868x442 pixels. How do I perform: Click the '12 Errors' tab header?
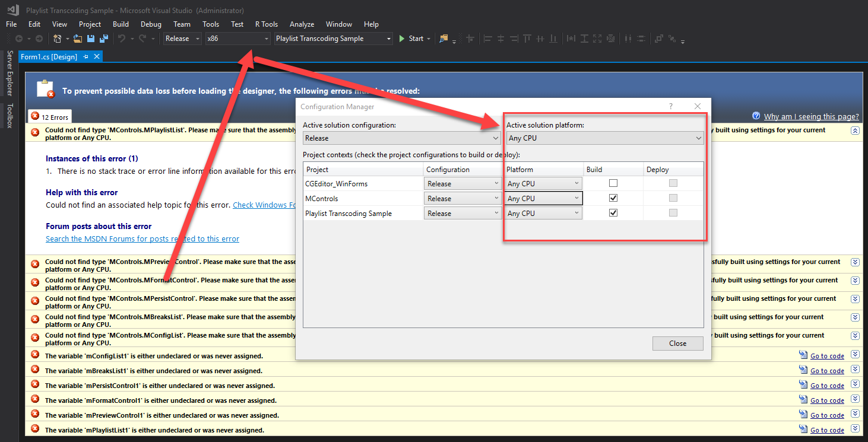[50, 116]
